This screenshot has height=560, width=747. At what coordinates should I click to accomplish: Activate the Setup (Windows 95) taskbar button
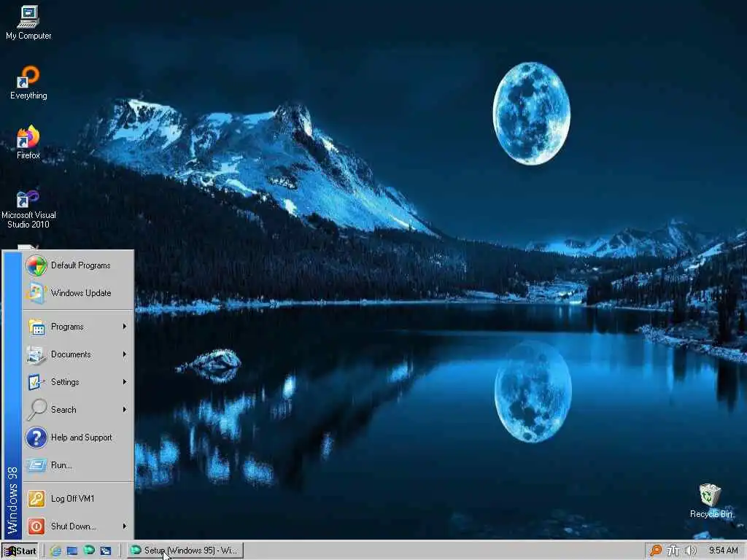click(185, 551)
